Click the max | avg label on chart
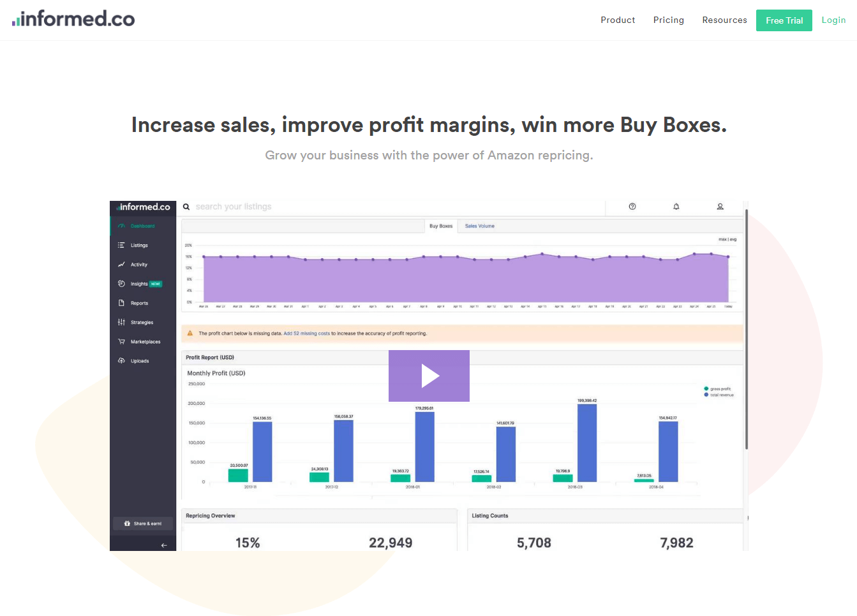 pos(727,240)
